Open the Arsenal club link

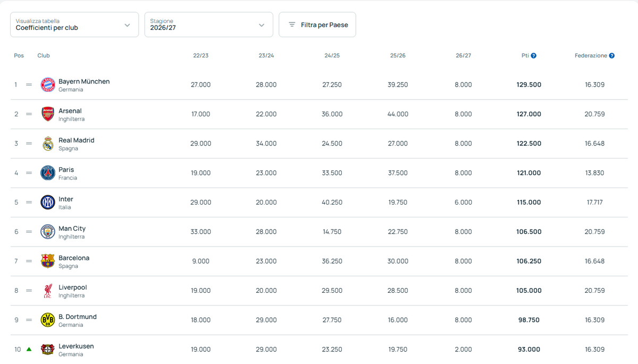70,111
